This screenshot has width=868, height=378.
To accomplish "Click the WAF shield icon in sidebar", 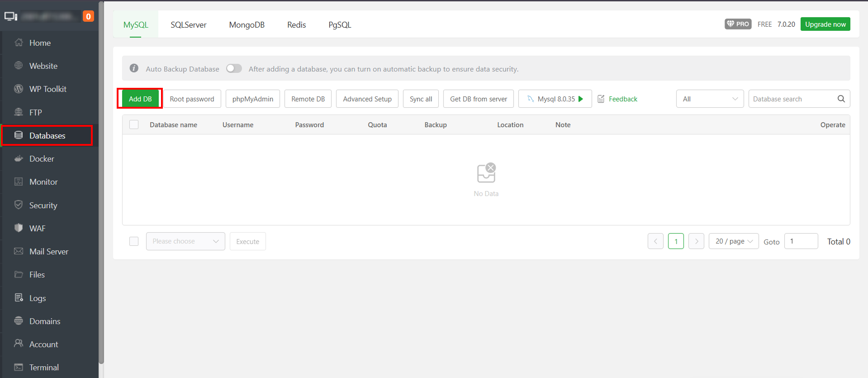I will pos(19,228).
